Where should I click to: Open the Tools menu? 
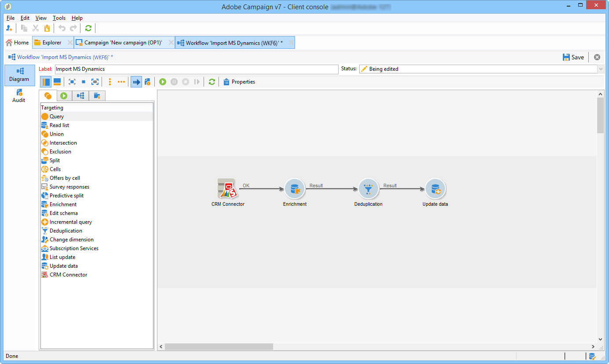pyautogui.click(x=59, y=18)
